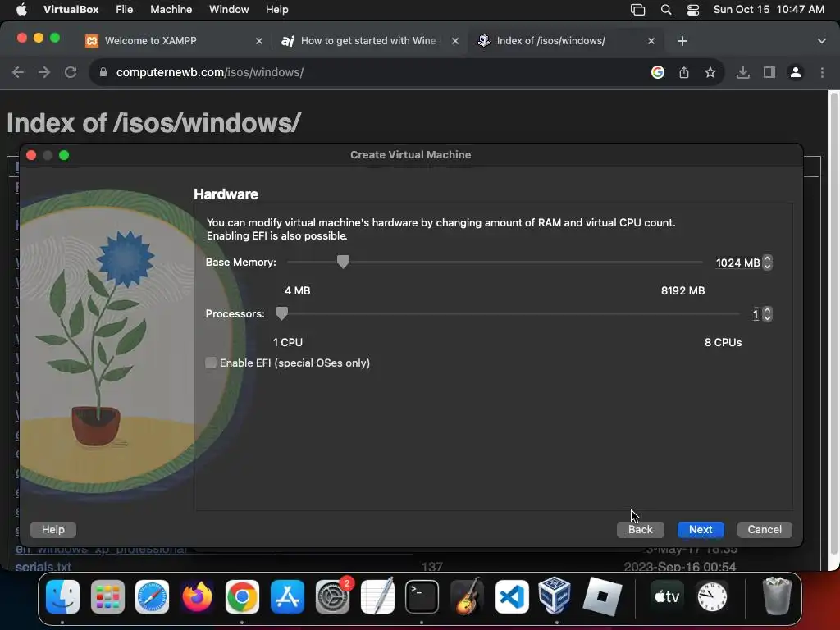
Task: Open TextEdit from the dock
Action: tap(377, 596)
